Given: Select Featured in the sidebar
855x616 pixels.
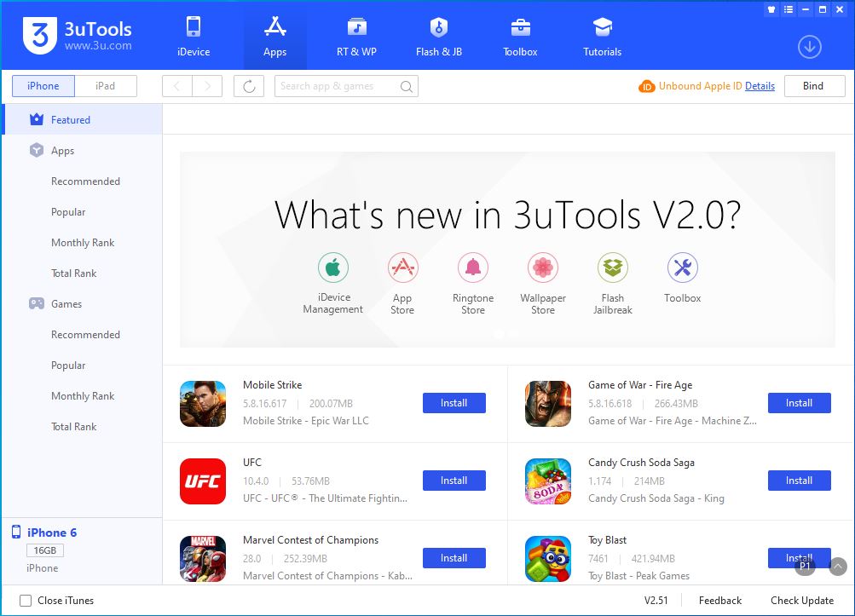Looking at the screenshot, I should (x=83, y=119).
